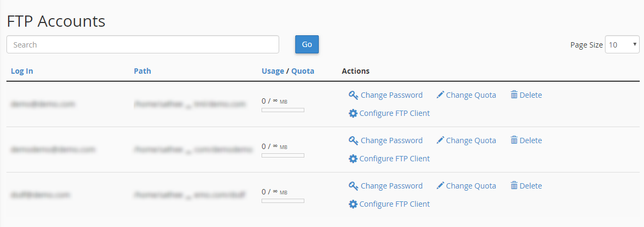Click the pencil icon in first account row

pos(440,95)
